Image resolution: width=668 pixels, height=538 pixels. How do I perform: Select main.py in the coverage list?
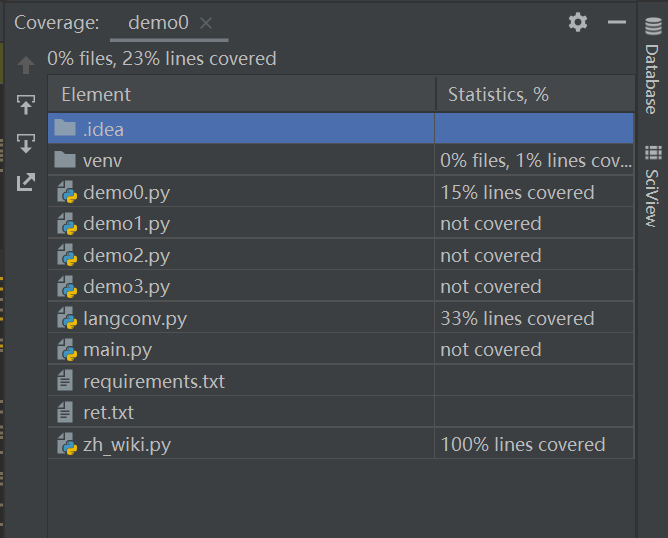pos(117,350)
